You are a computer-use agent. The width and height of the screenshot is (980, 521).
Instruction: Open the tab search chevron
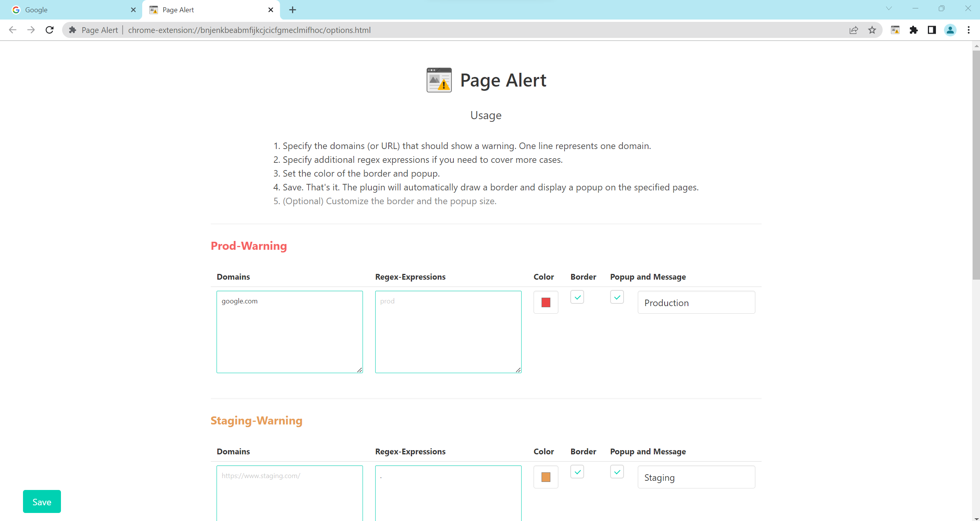[x=889, y=8]
